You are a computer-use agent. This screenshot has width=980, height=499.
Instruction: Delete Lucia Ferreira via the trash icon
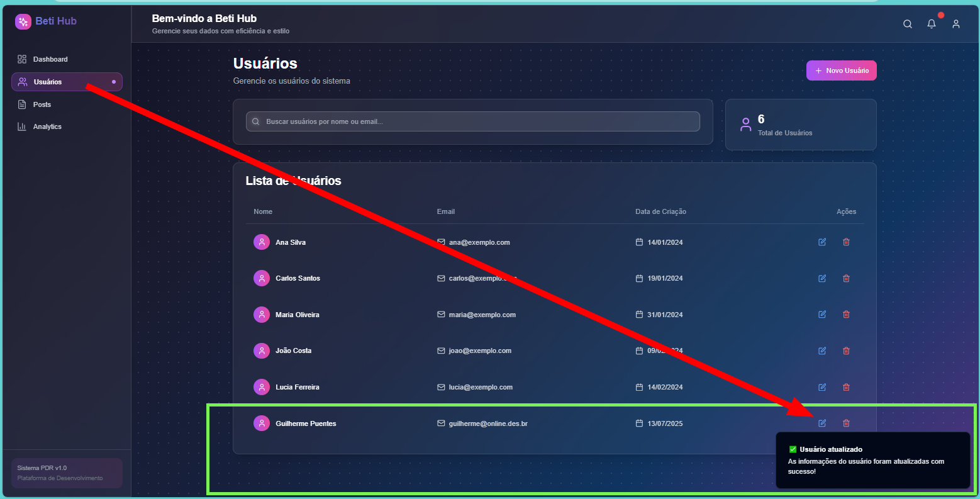[x=846, y=386]
